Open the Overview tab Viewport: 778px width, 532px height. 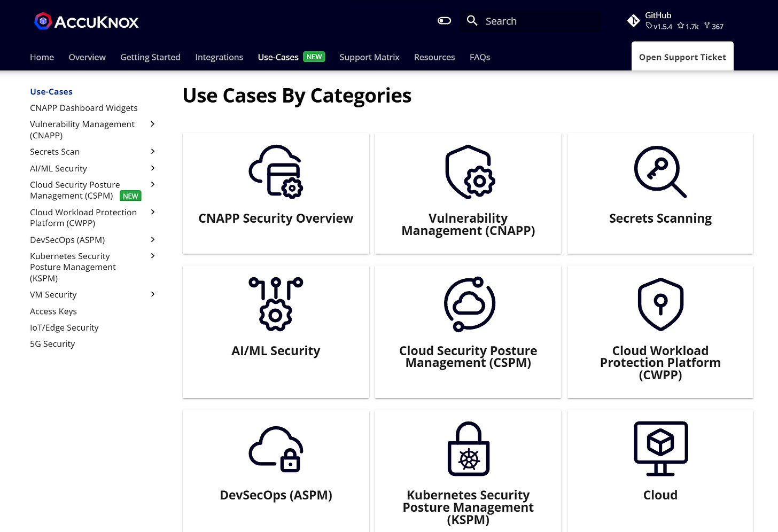coord(87,57)
